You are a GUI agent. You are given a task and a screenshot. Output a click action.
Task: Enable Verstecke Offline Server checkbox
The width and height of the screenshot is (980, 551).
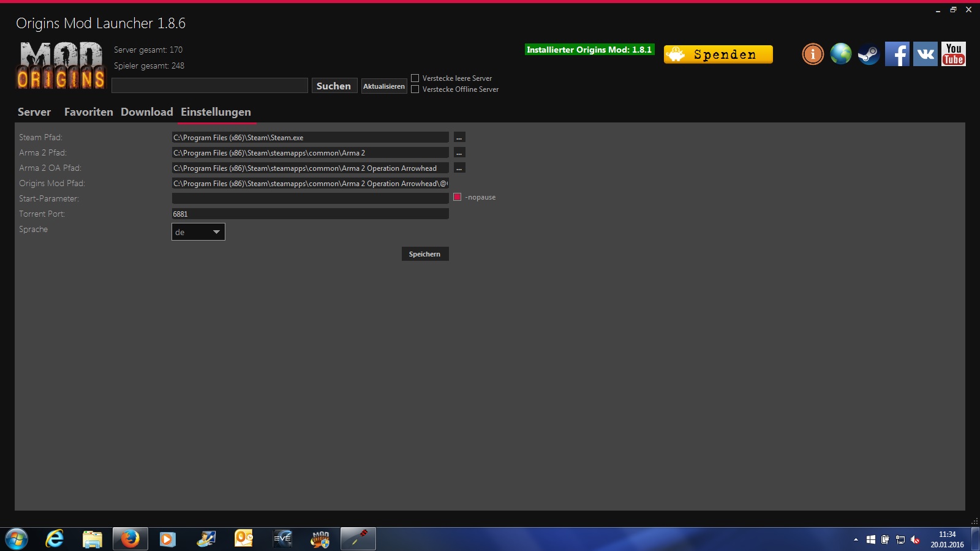pos(415,89)
